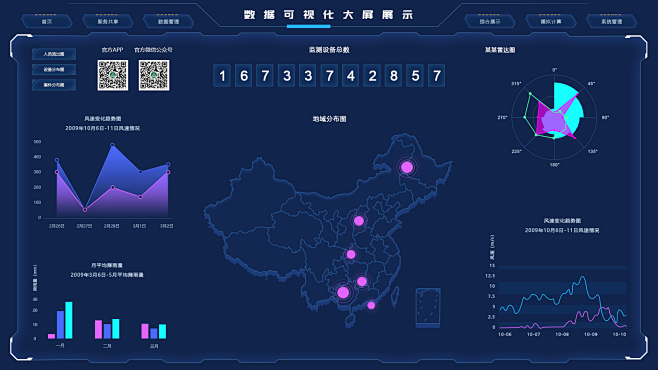Click the pink marker directly below north-central marker
Image resolution: width=658 pixels, height=370 pixels.
click(351, 254)
